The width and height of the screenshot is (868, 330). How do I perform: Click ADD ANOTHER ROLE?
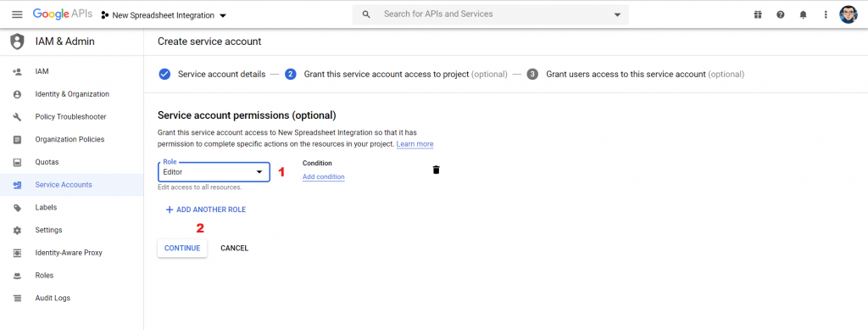[205, 210]
